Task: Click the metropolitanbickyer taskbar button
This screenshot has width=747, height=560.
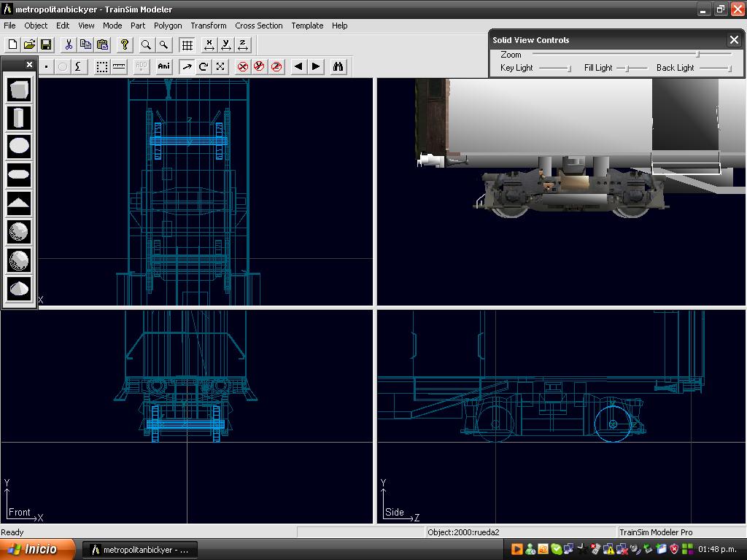Action: [140, 550]
